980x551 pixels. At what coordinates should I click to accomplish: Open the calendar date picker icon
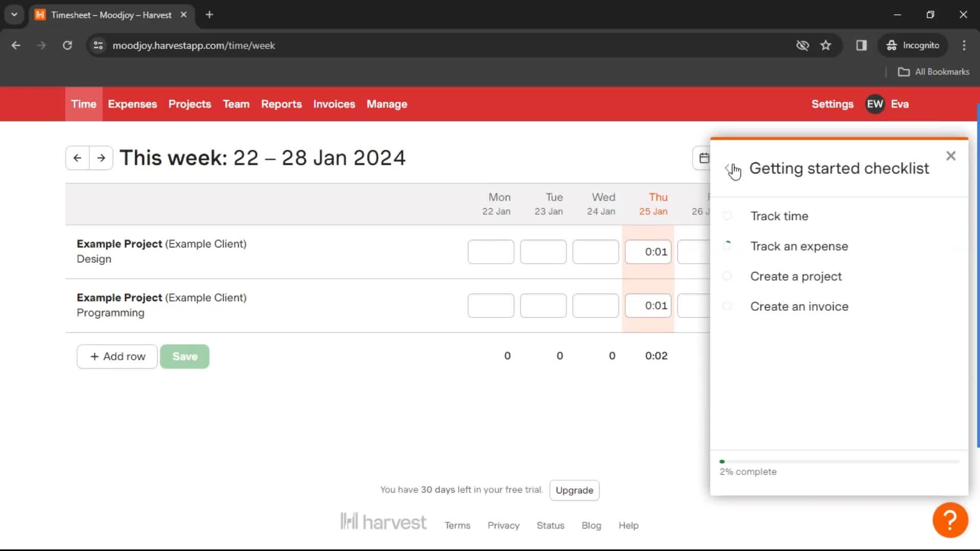click(x=704, y=158)
